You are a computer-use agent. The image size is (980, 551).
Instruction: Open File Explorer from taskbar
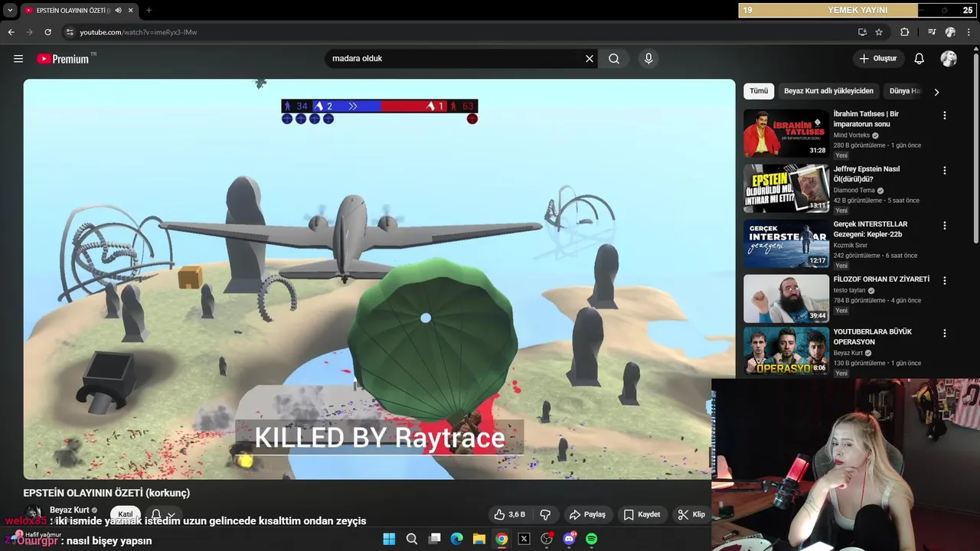point(479,539)
